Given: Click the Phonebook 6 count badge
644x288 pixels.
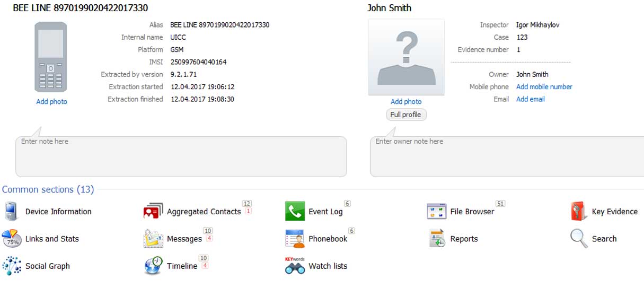Looking at the screenshot, I should [351, 231].
